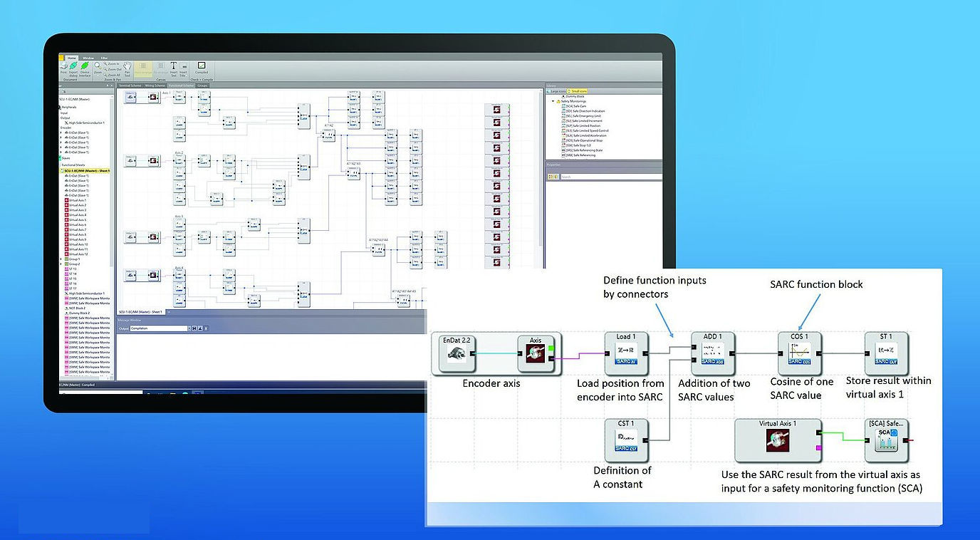
Task: Select the Insert Title tool
Action: point(184,68)
